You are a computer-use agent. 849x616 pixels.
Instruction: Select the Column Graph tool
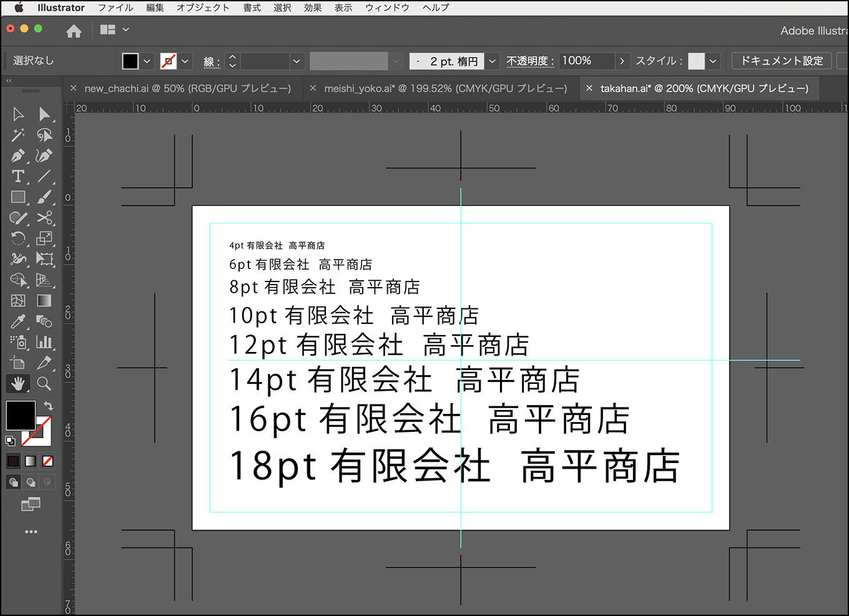[44, 342]
